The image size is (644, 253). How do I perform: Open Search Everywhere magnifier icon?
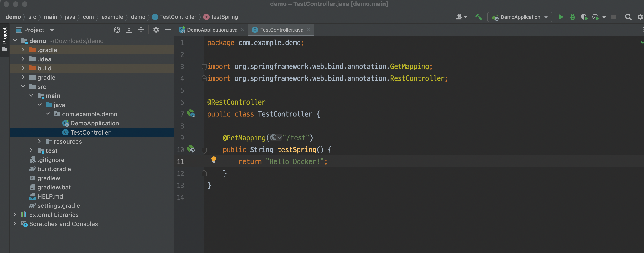[x=628, y=17]
